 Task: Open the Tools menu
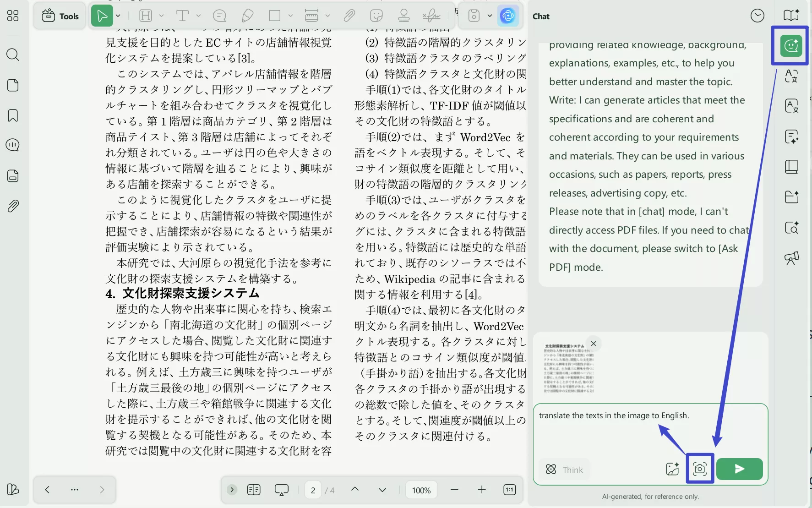tap(60, 16)
